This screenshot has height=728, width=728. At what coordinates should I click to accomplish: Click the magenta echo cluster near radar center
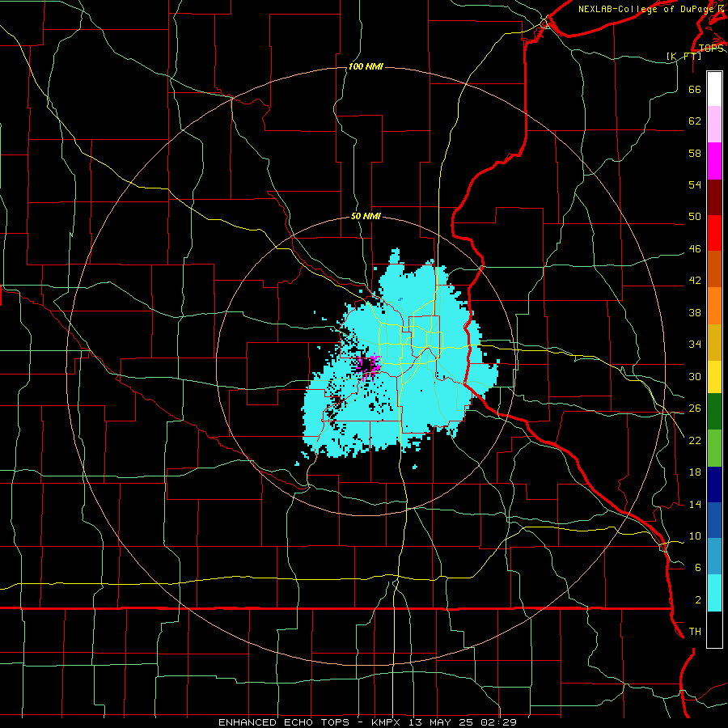tap(370, 366)
